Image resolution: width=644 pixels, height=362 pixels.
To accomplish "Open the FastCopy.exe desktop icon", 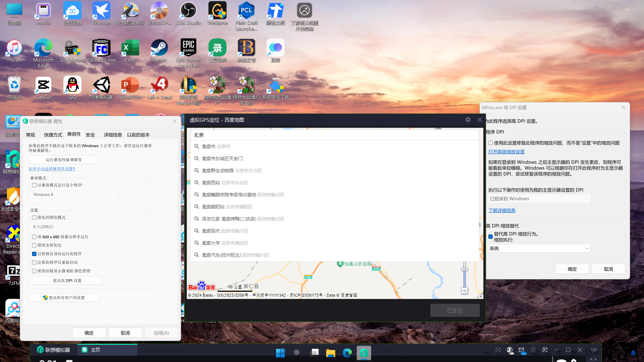I will (101, 51).
